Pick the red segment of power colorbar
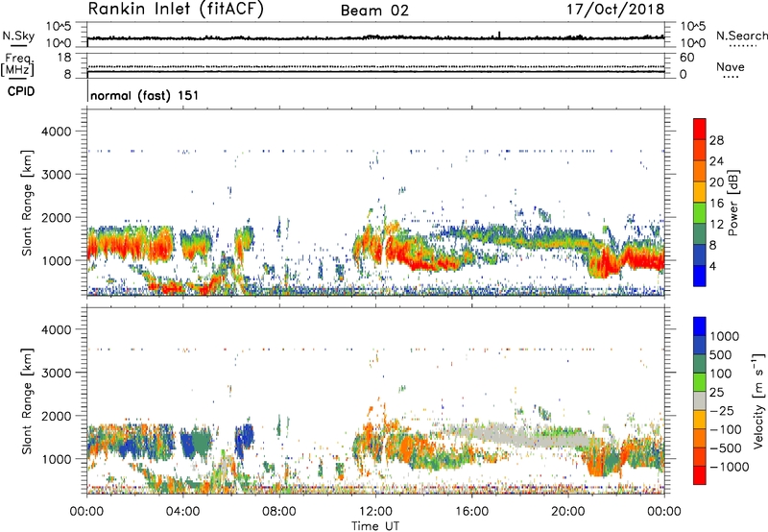Image resolution: width=768 pixels, height=532 pixels. coord(700,130)
